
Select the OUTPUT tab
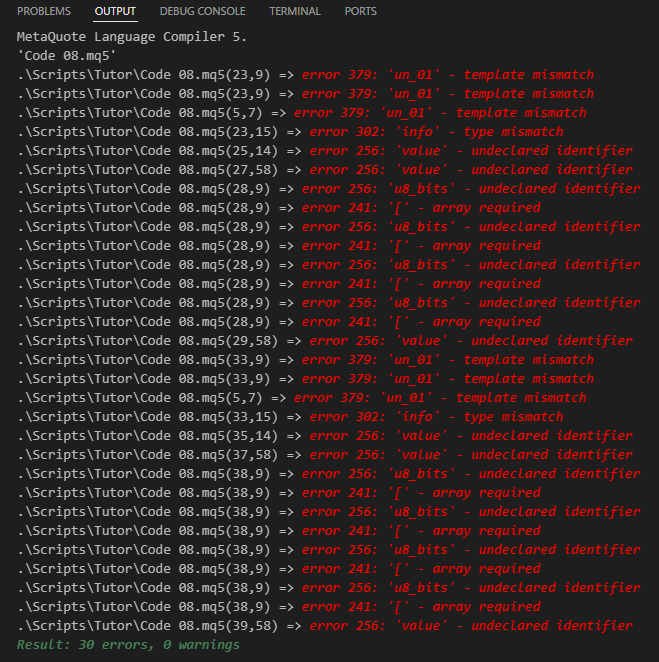point(115,11)
